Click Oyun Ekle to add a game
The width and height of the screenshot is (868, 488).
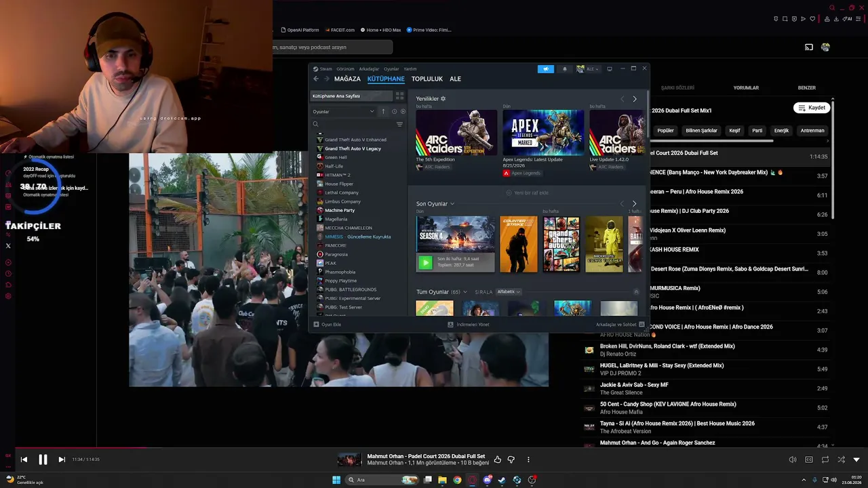tap(328, 325)
